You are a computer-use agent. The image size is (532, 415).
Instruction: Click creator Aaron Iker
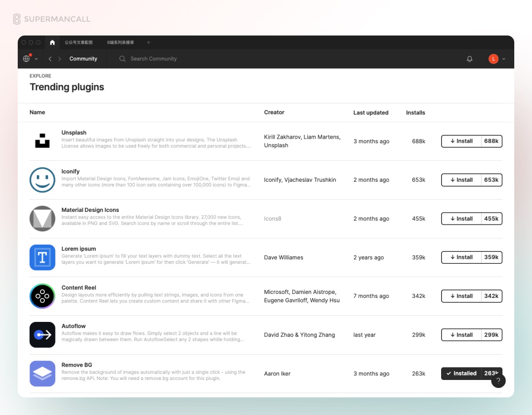coord(278,373)
